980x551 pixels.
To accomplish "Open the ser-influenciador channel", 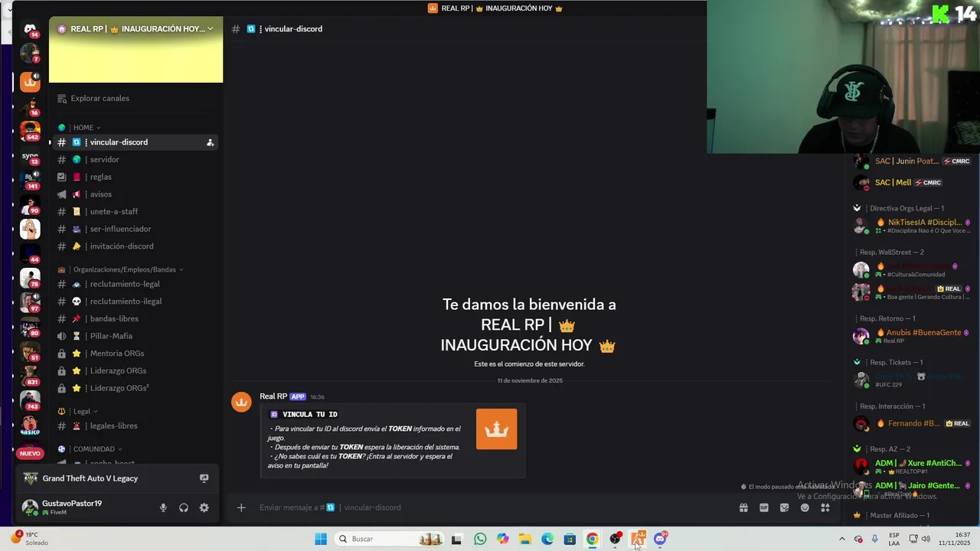I will [x=136, y=229].
